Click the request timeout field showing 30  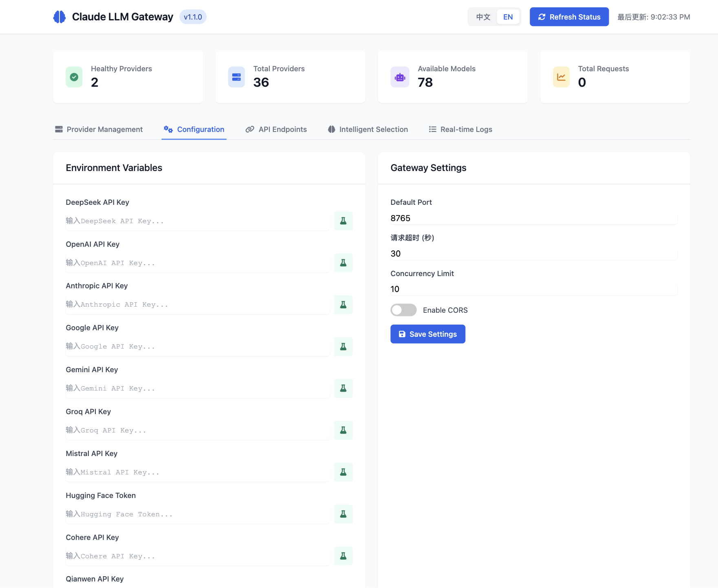534,254
